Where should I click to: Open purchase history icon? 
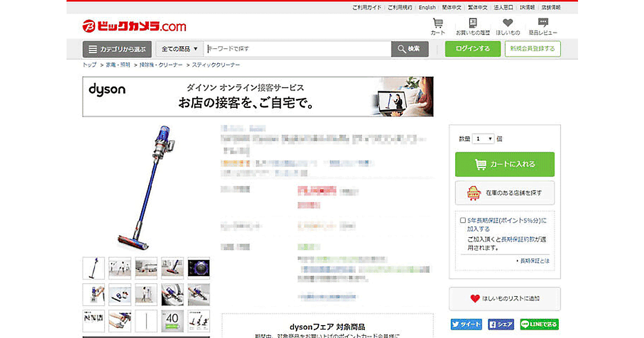(x=472, y=26)
